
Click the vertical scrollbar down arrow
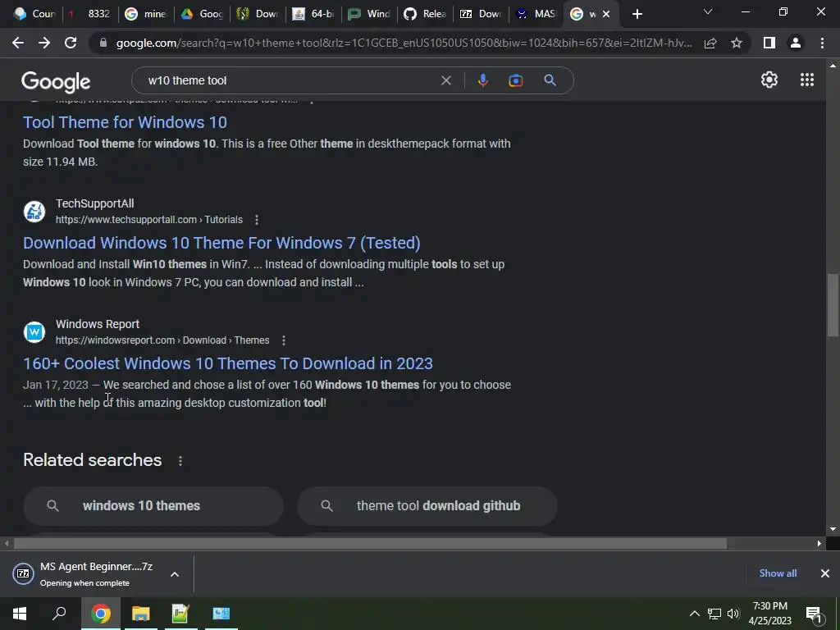point(833,529)
